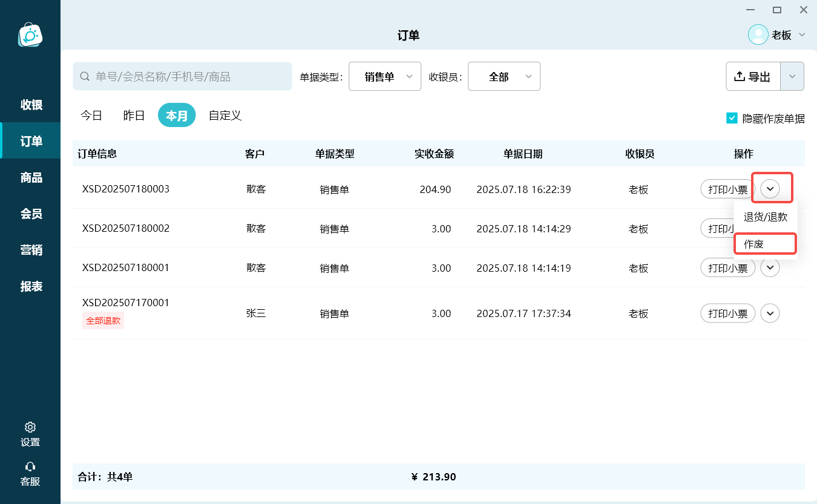Click date 2025.07.17 17:37:34
This screenshot has height=504, width=817.
click(523, 313)
